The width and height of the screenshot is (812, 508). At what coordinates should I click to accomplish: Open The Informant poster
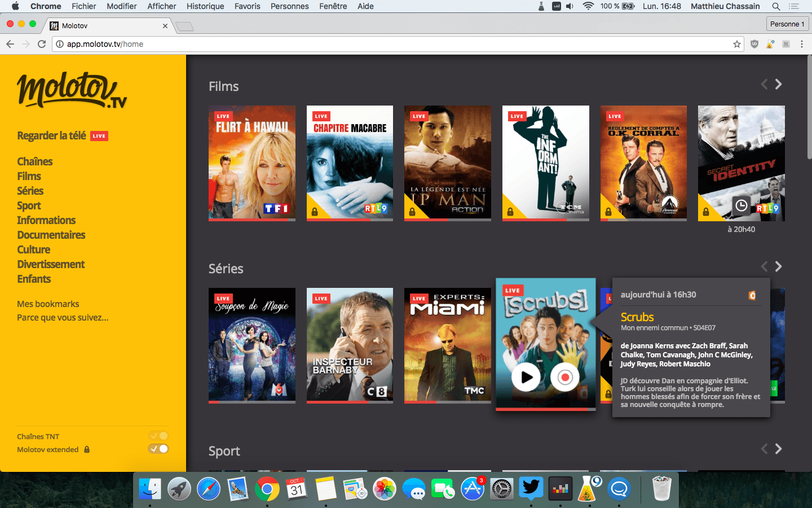point(546,163)
